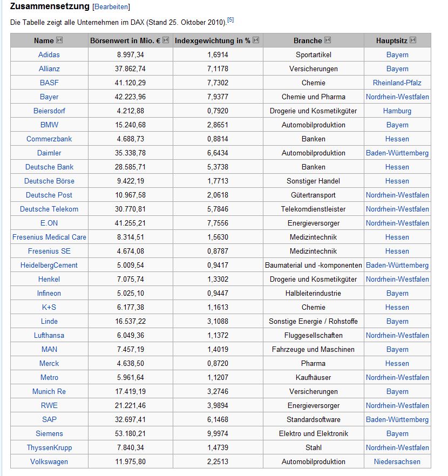448x476 pixels.
Task: Open the Adidas company link
Action: (x=49, y=55)
